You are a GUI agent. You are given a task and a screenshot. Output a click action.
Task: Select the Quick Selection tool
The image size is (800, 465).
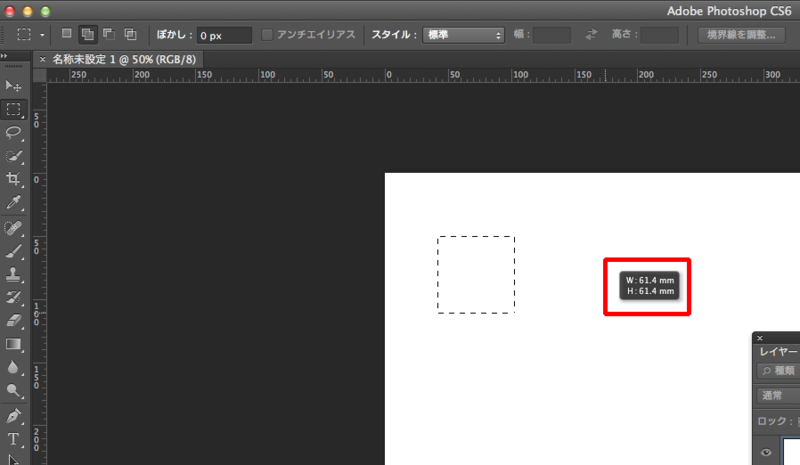[13, 156]
